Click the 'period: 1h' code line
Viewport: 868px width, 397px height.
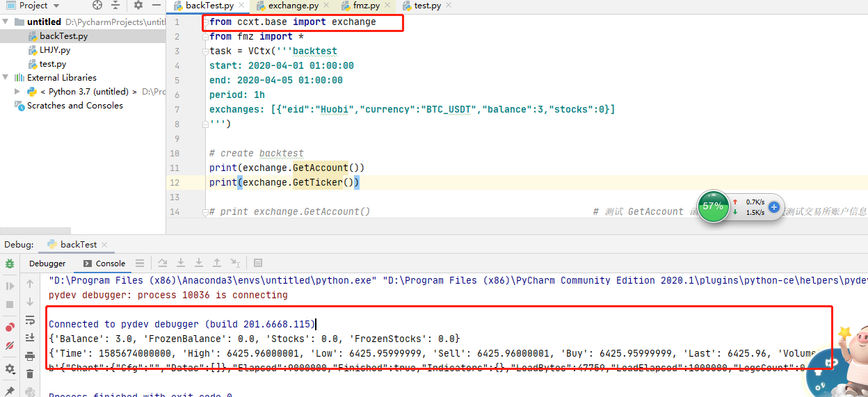point(236,95)
